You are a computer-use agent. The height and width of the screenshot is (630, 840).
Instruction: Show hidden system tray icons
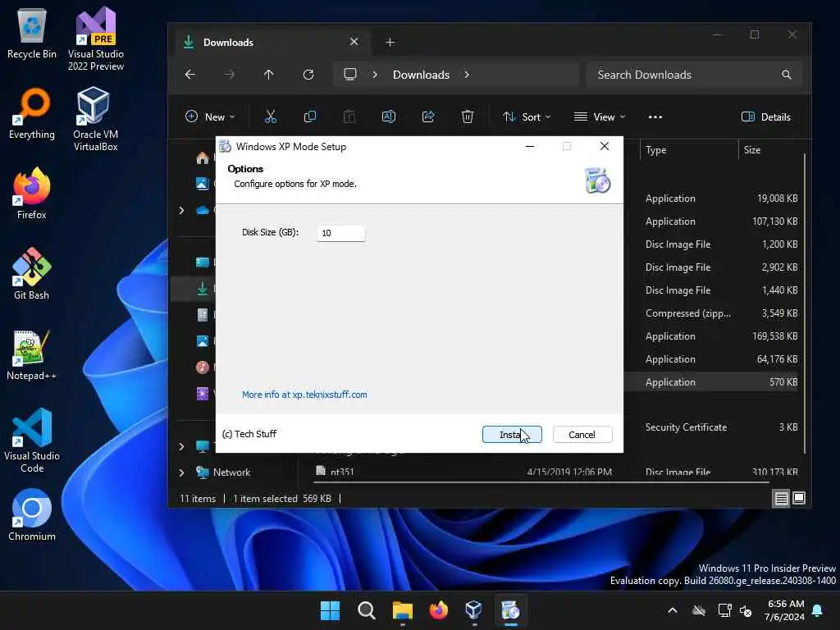pos(673,610)
